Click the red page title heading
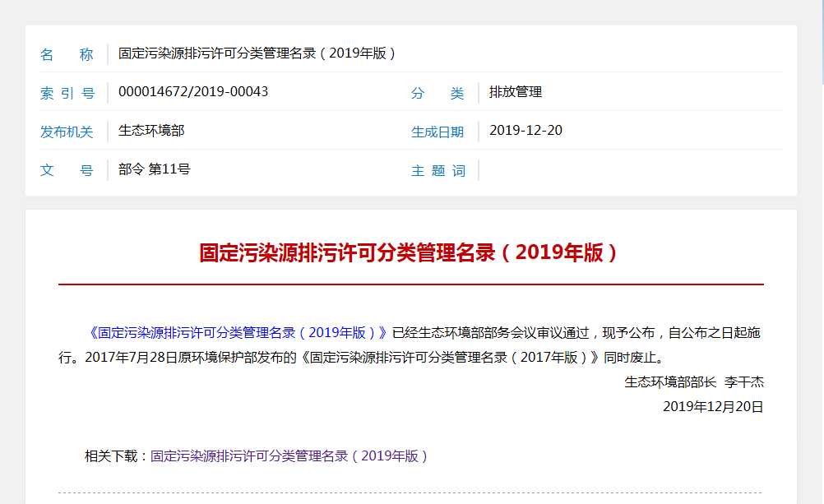The width and height of the screenshot is (824, 504). pos(410,252)
